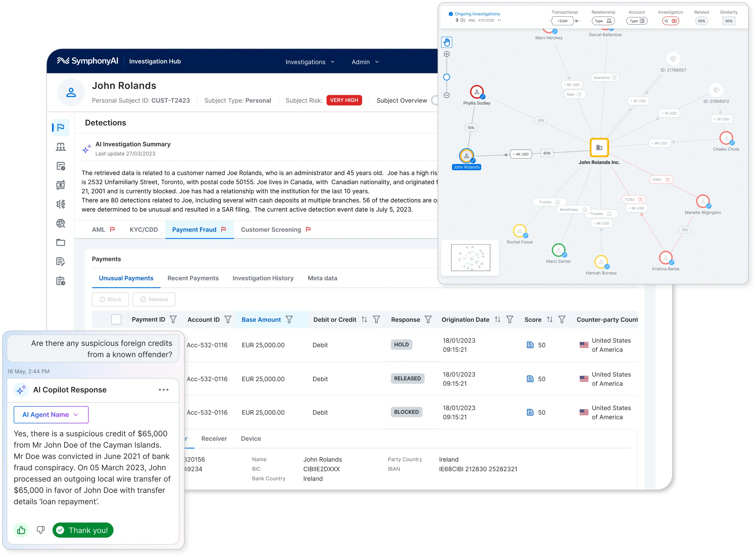
Task: Open the people group icon in sidebar
Action: 61,147
